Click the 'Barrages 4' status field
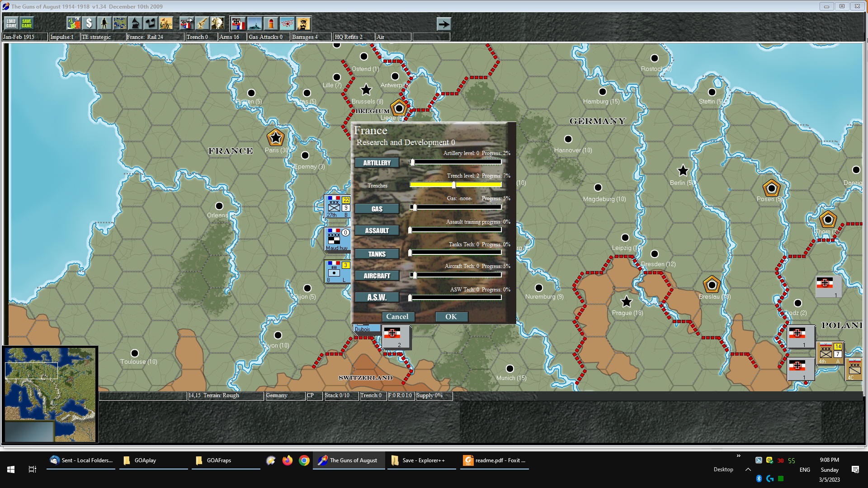868x488 pixels. click(311, 37)
